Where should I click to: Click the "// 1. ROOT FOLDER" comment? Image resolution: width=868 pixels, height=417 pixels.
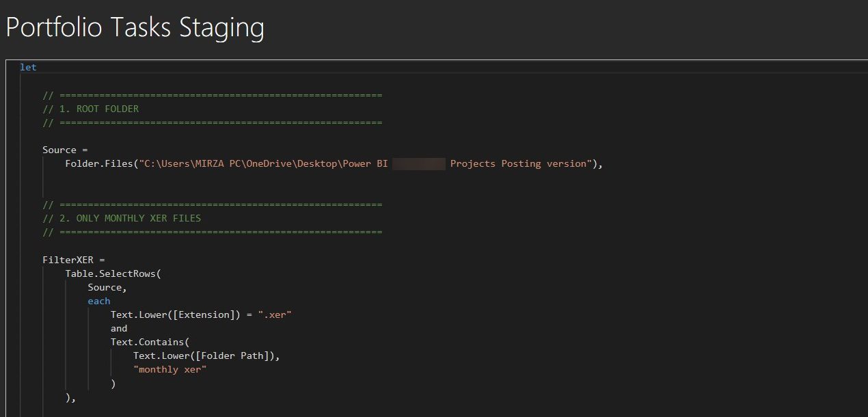coord(90,109)
